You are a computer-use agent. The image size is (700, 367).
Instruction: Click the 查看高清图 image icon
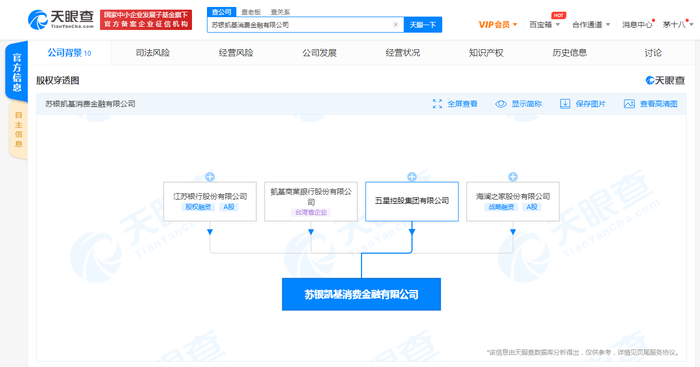click(x=629, y=104)
